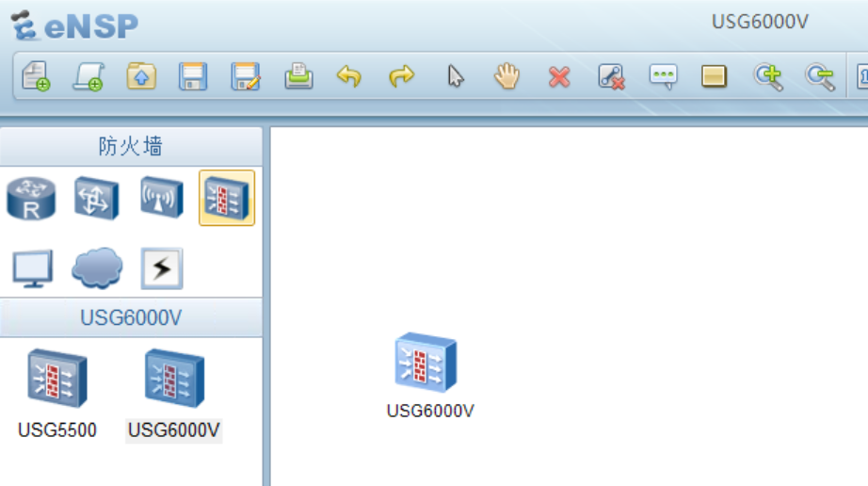This screenshot has width=868, height=486.
Task: Select the Cloud device category
Action: 97,267
